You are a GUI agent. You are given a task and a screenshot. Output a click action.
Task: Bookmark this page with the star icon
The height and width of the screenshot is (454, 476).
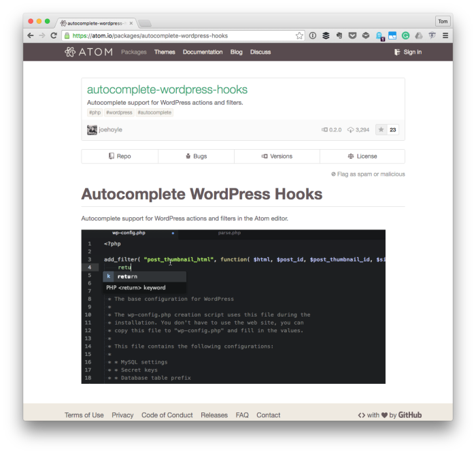click(x=299, y=35)
